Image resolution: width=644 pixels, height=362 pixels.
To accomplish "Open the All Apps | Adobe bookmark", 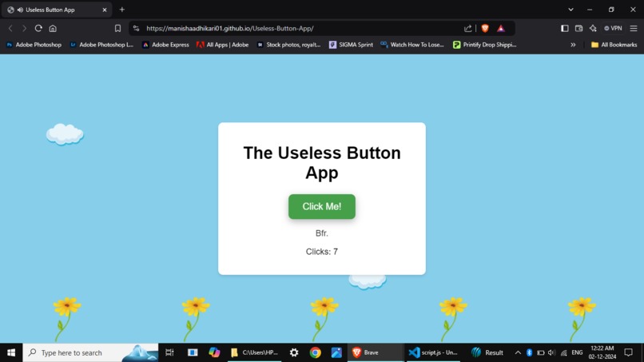I will tap(223, 45).
